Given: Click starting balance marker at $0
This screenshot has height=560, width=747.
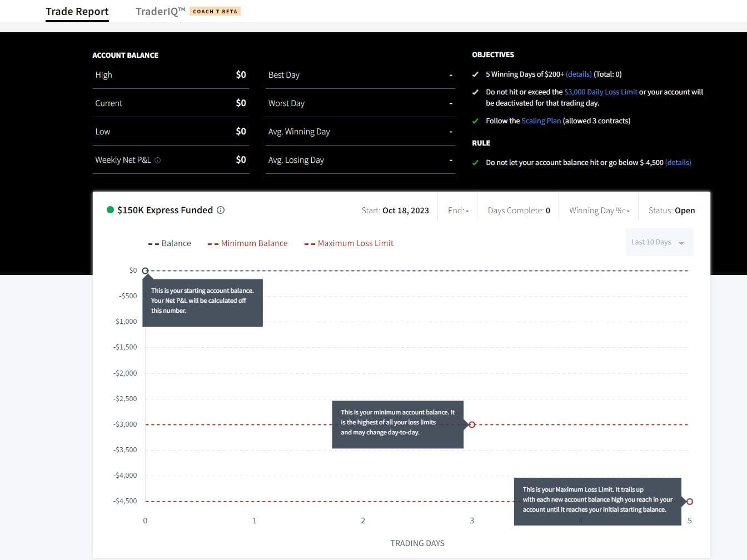Looking at the screenshot, I should point(146,271).
